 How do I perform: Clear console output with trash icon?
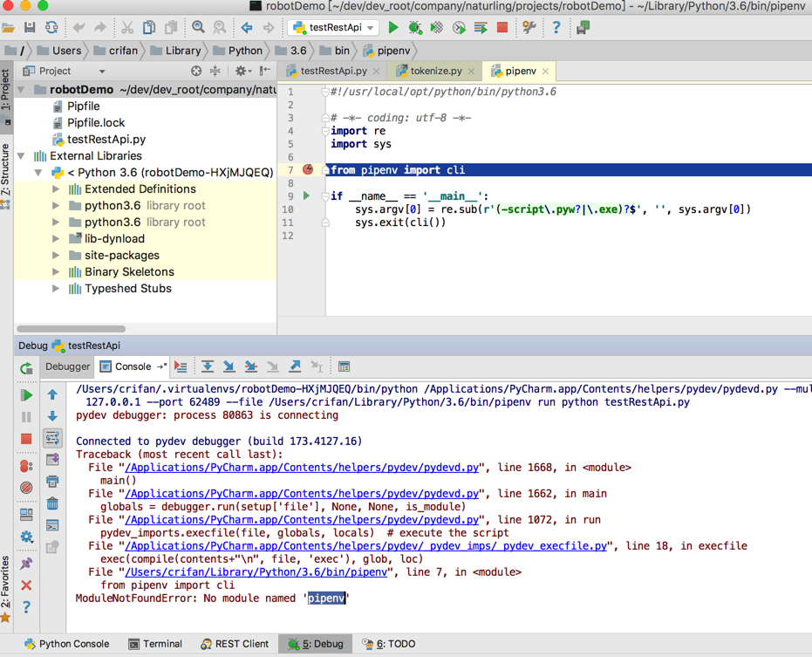tap(52, 503)
